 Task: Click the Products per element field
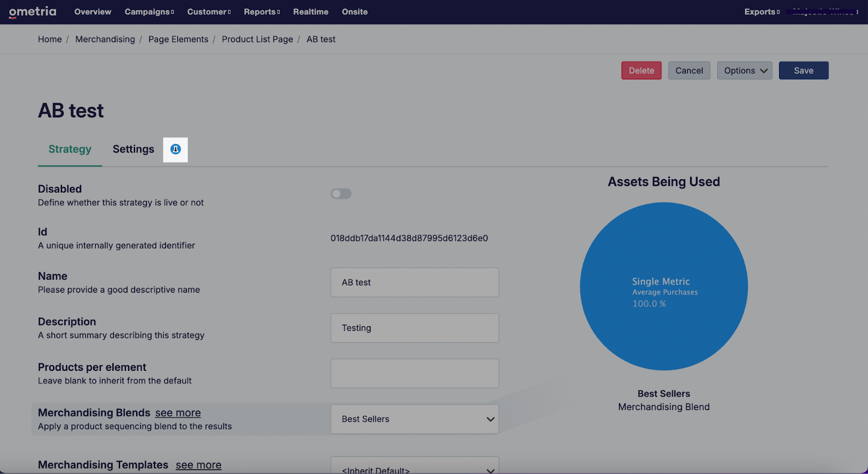(414, 374)
